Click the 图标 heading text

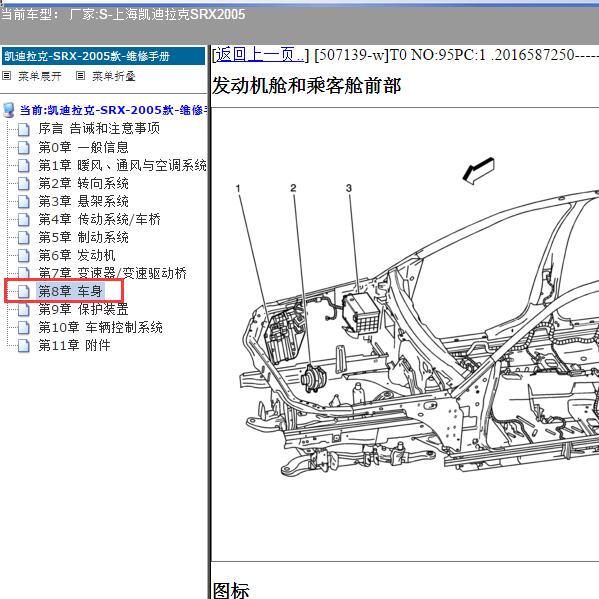231,590
